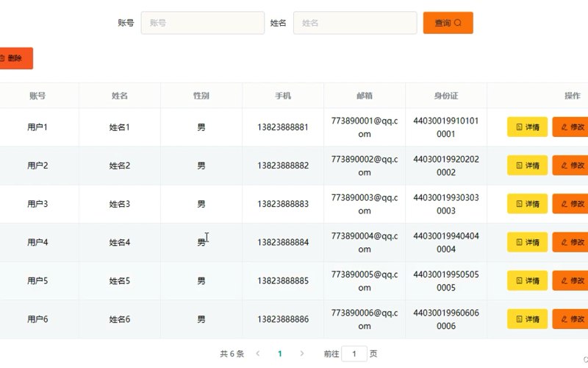Image resolution: width=588 pixels, height=368 pixels.
Task: Open 详情 details for 用户3
Action: point(527,204)
